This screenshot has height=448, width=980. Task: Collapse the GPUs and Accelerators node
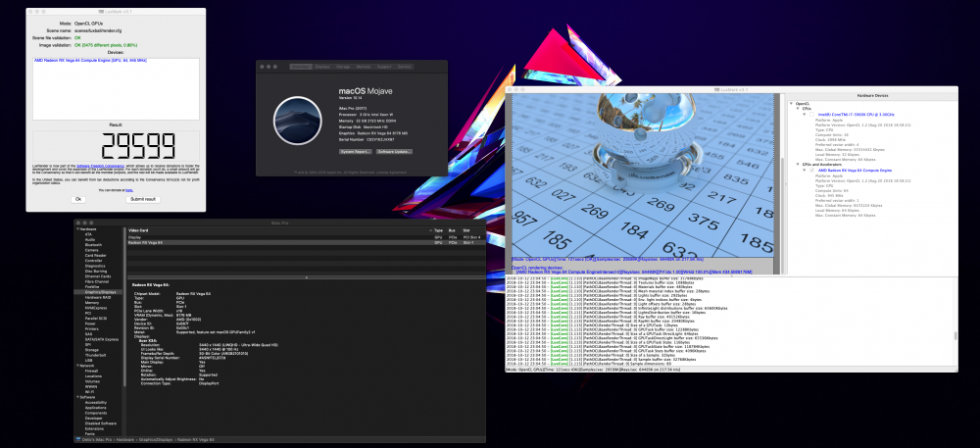coord(798,165)
